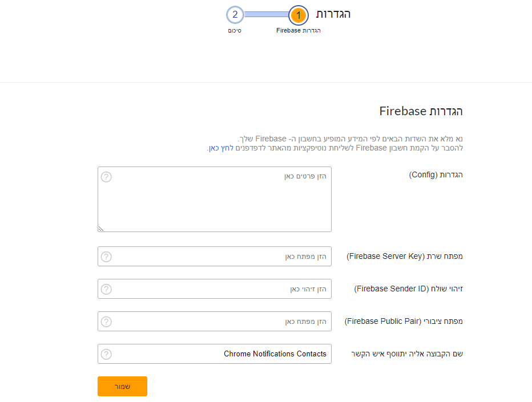Select step 1 orange wizard circle
Screen dimensions: 532x402
pyautogui.click(x=299, y=15)
